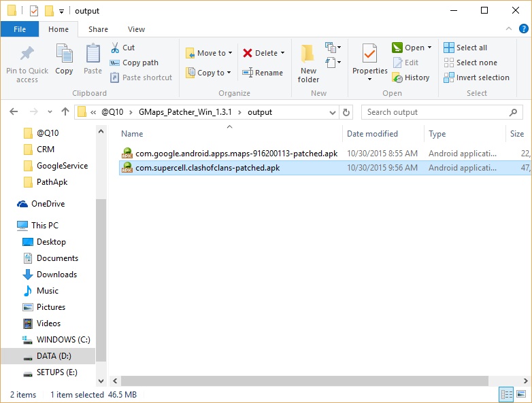This screenshot has width=532, height=403.
Task: Open the File menu tab
Action: pyautogui.click(x=20, y=29)
